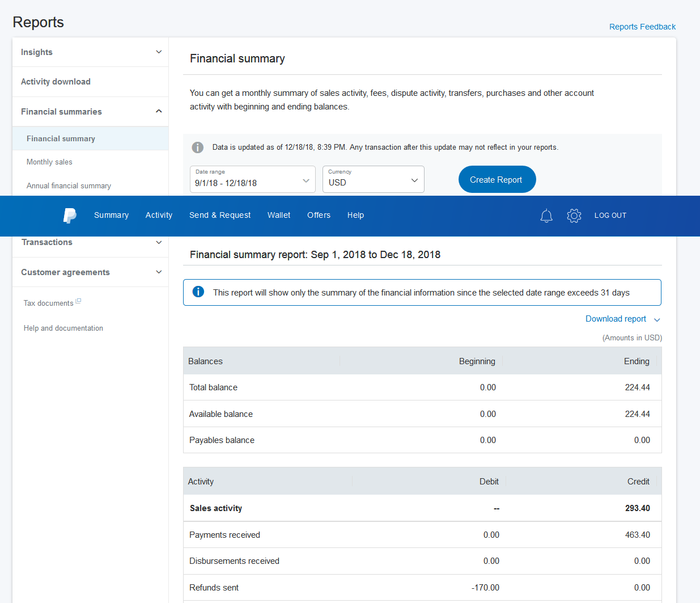Click the Total balance ending value 224.44
The image size is (700, 603).
coord(638,387)
